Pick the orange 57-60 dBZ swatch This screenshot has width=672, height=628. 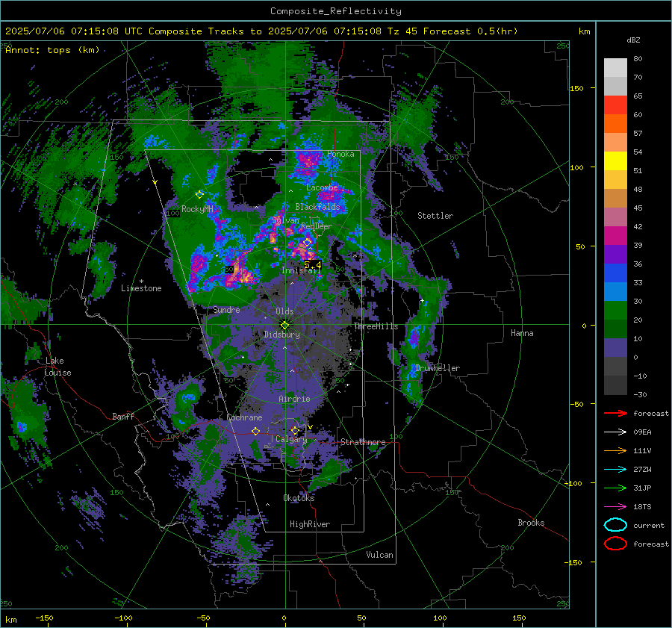(615, 124)
